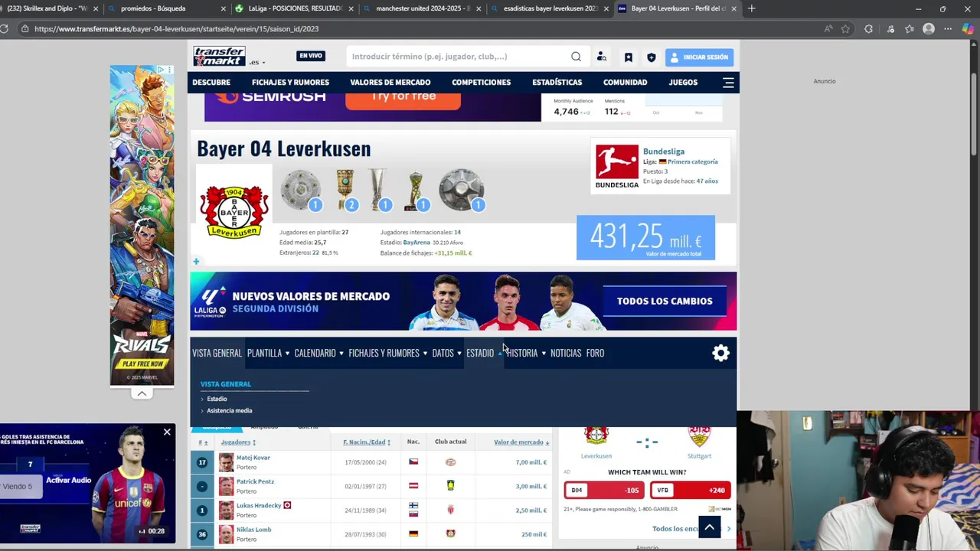Open the bookmark watchlist icon
The height and width of the screenshot is (551, 980).
coord(628,57)
